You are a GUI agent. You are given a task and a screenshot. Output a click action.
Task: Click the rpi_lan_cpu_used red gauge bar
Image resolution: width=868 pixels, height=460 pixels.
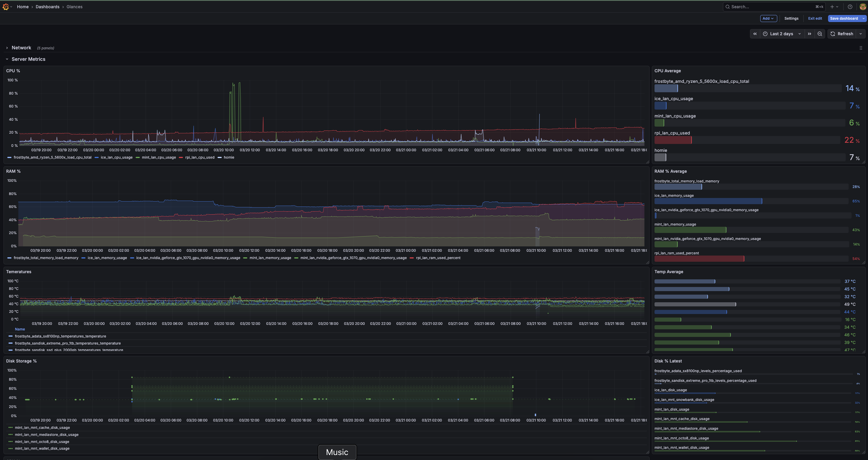[673, 140]
